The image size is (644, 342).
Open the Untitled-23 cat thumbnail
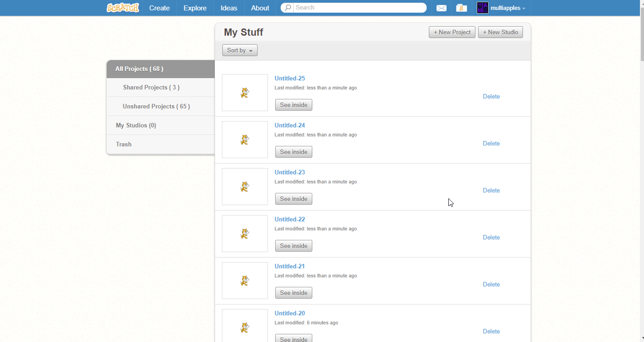click(x=244, y=187)
